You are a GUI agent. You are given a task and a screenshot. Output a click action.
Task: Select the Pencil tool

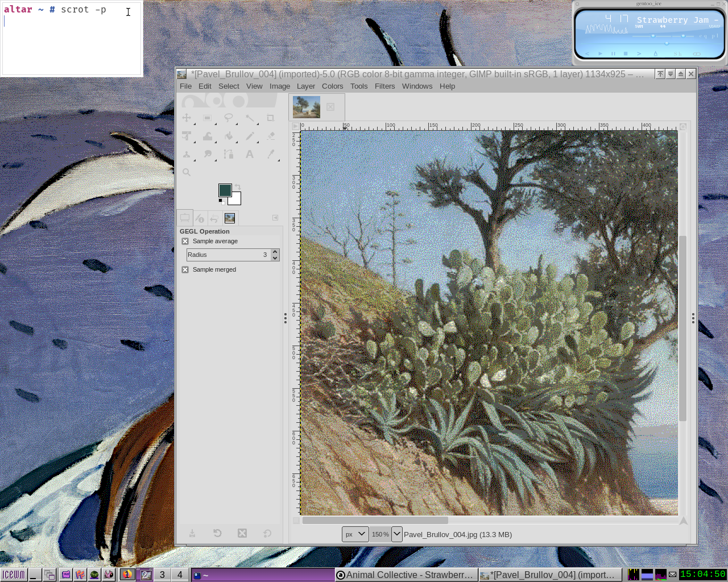click(x=250, y=136)
